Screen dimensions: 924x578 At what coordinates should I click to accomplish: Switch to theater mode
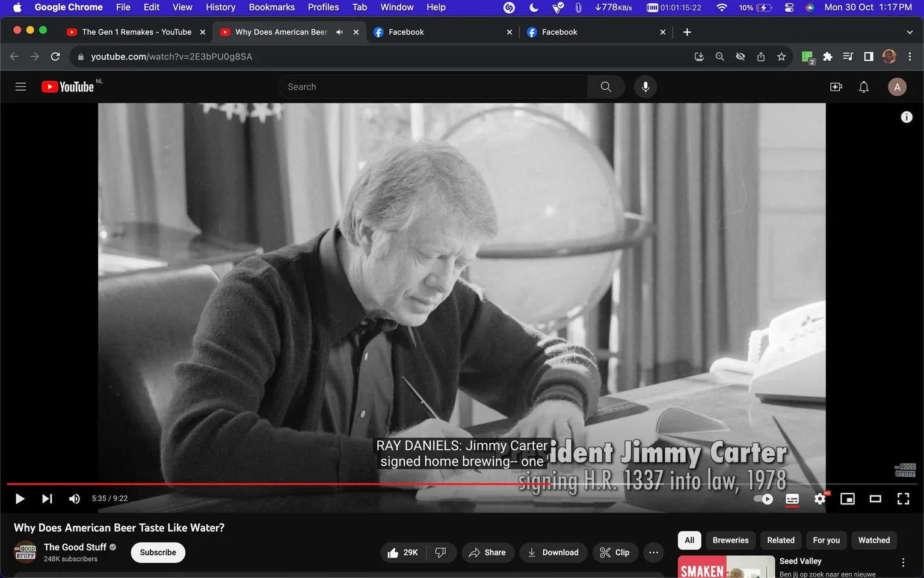875,499
